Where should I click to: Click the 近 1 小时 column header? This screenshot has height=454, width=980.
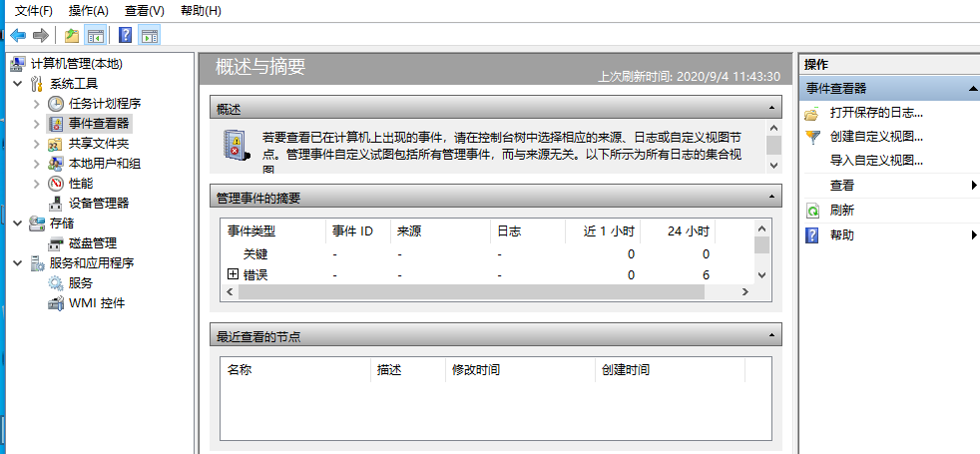coord(603,231)
